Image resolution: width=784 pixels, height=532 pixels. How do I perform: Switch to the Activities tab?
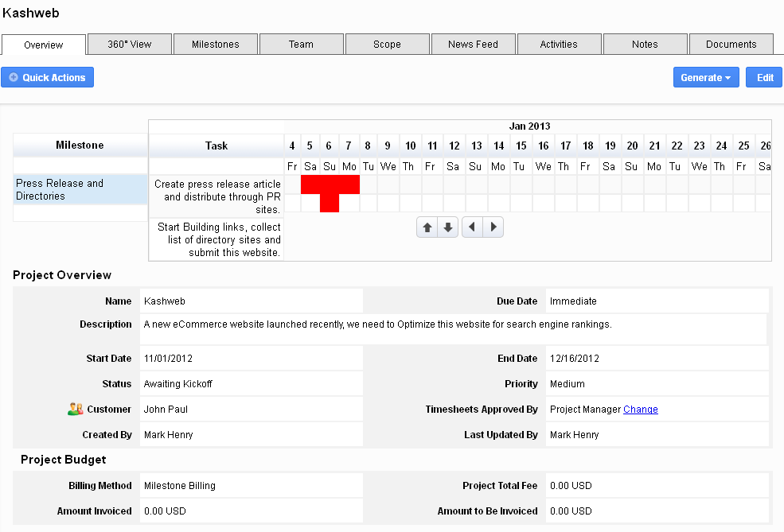(559, 45)
